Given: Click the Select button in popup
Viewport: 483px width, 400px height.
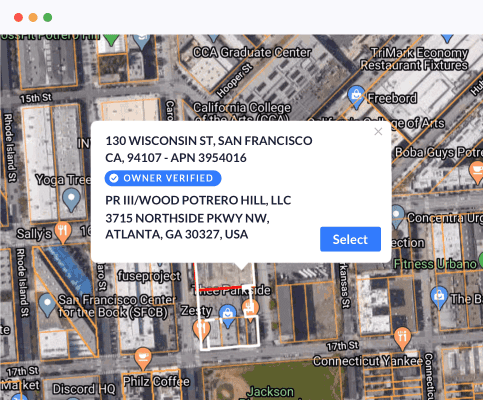Looking at the screenshot, I should point(350,239).
